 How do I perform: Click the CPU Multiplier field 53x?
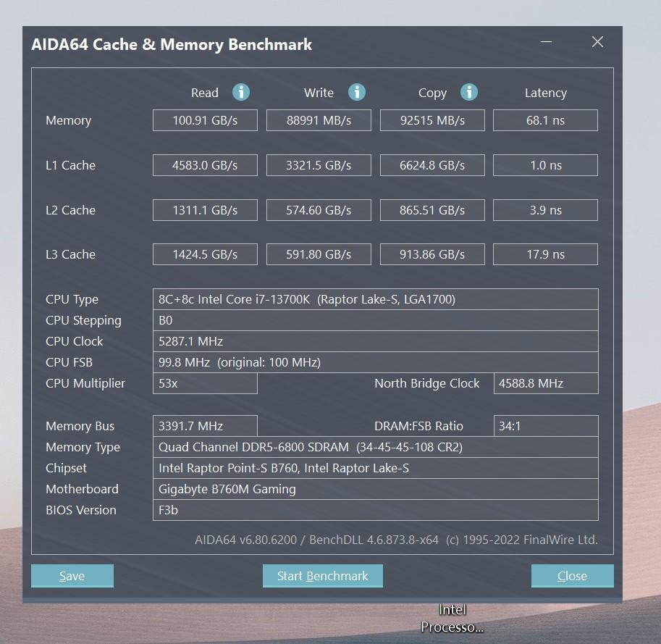pyautogui.click(x=205, y=383)
